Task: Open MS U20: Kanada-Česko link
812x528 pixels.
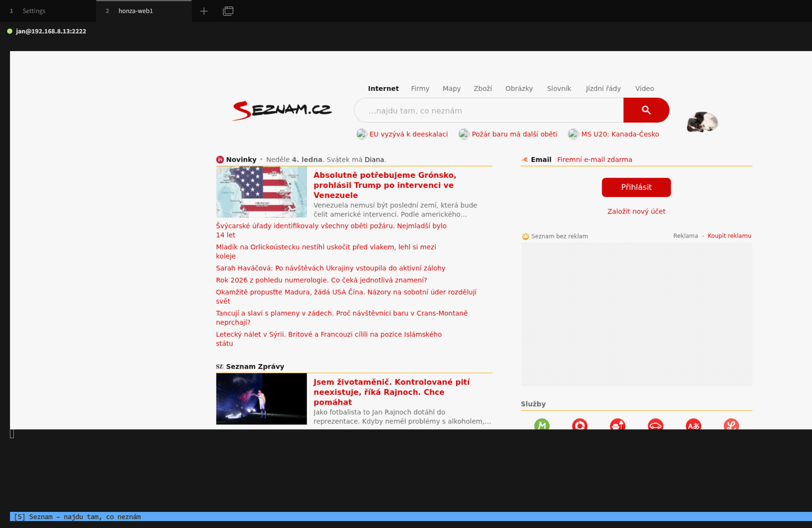Action: point(620,134)
